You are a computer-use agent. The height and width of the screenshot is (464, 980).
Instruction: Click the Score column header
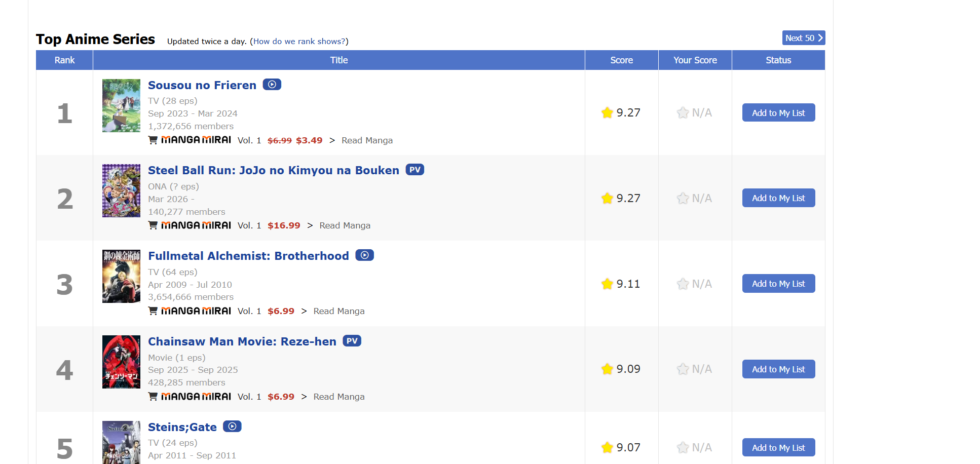coord(622,60)
